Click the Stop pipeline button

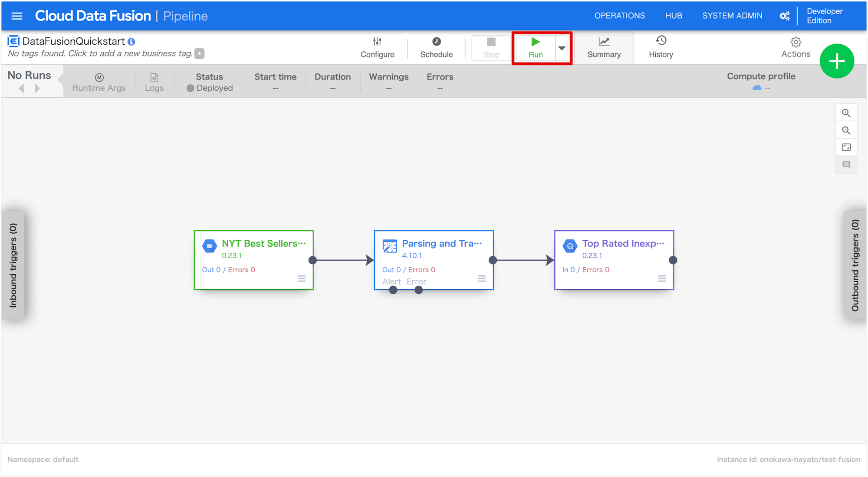coord(491,48)
